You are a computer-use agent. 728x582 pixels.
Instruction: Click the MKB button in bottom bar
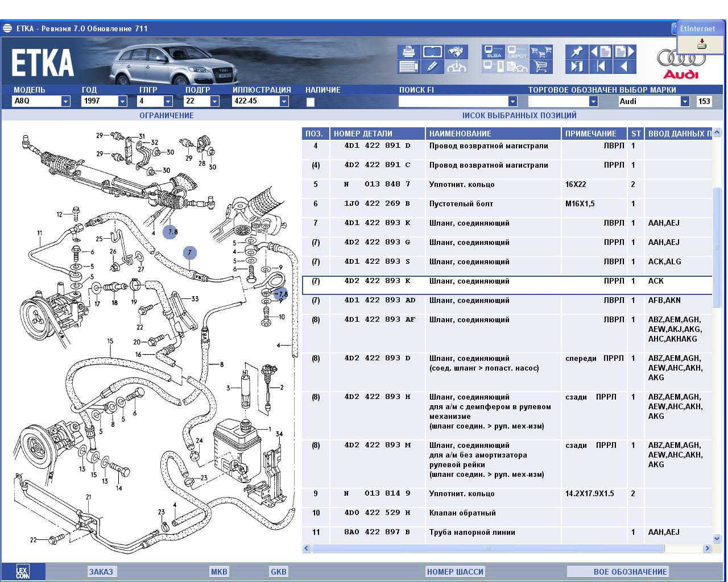pyautogui.click(x=219, y=572)
